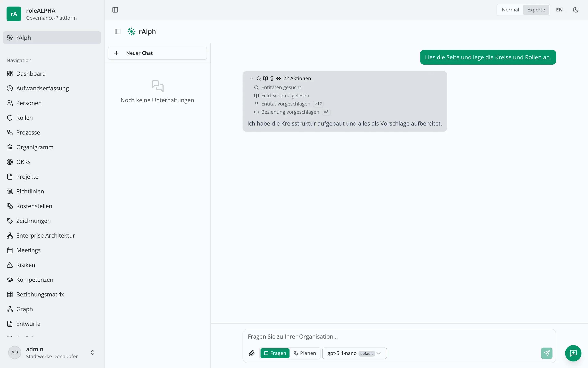Click the paperclip attach file icon
Viewport: 588px width, 368px height.
[x=252, y=353]
